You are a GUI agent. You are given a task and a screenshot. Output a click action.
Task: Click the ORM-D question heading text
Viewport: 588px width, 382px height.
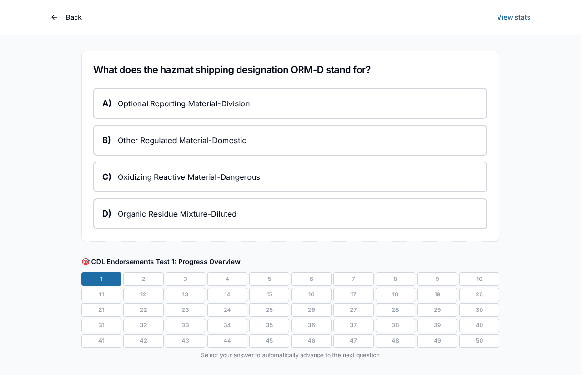(232, 70)
